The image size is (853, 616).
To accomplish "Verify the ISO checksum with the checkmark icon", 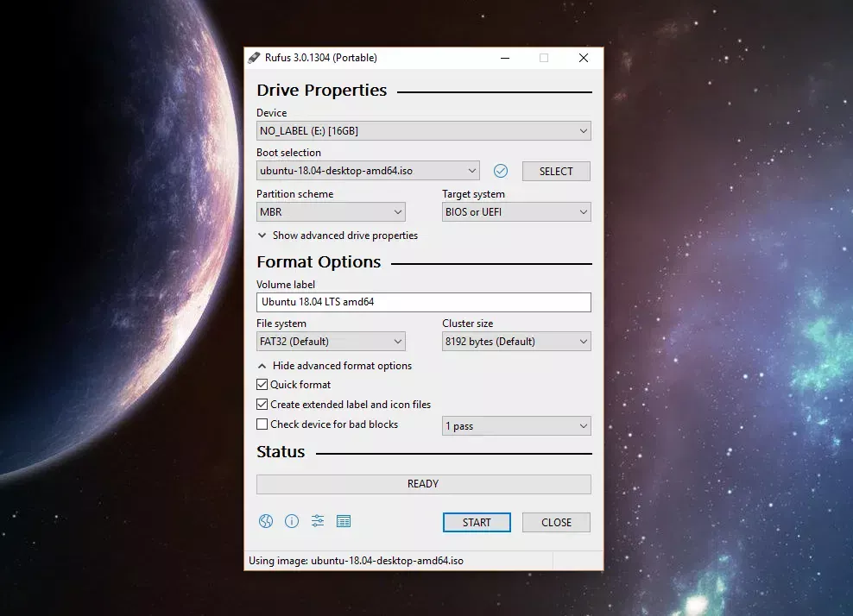I will point(499,170).
